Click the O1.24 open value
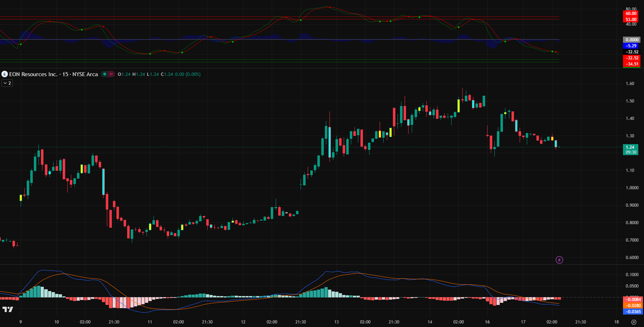Image resolution: width=644 pixels, height=327 pixels. pyautogui.click(x=124, y=74)
